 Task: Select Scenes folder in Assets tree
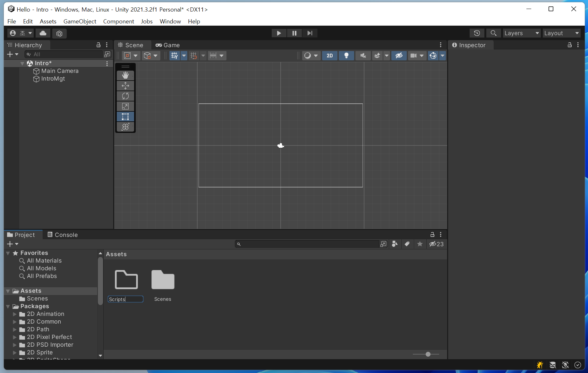pos(37,299)
